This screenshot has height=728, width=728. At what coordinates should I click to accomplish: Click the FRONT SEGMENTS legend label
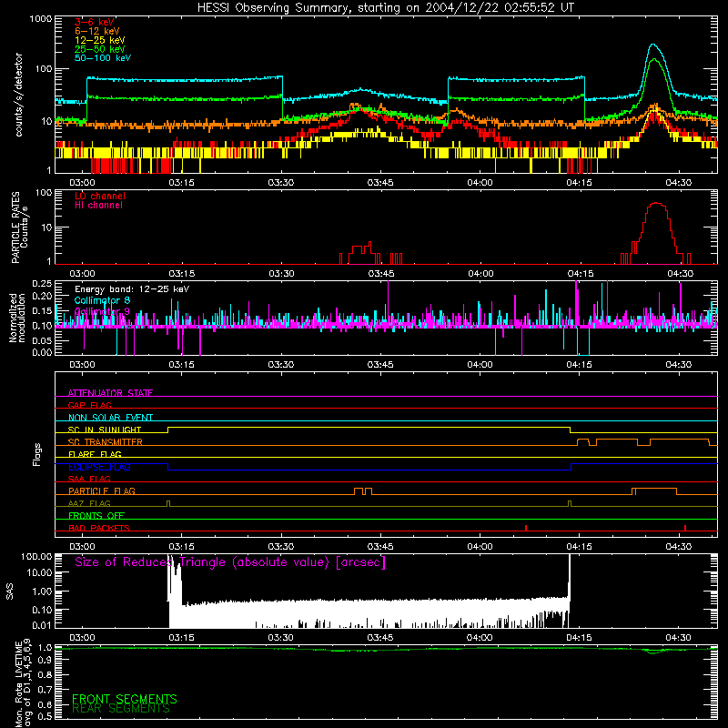(x=125, y=699)
